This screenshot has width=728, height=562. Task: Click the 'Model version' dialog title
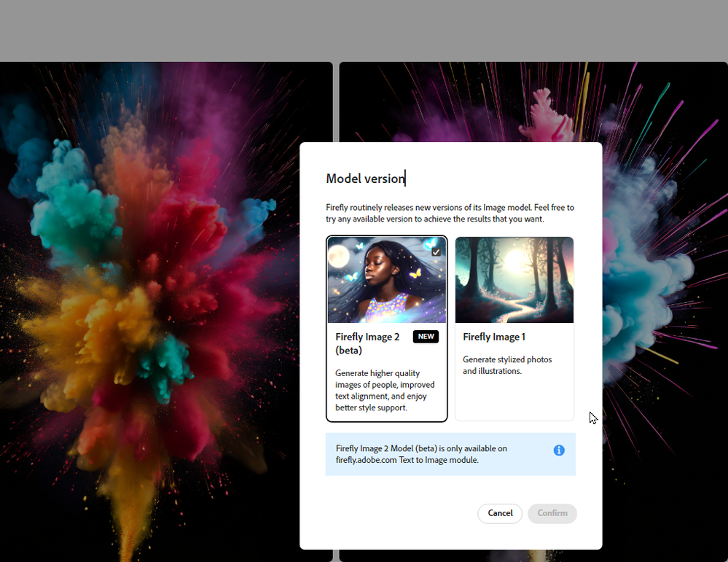365,179
